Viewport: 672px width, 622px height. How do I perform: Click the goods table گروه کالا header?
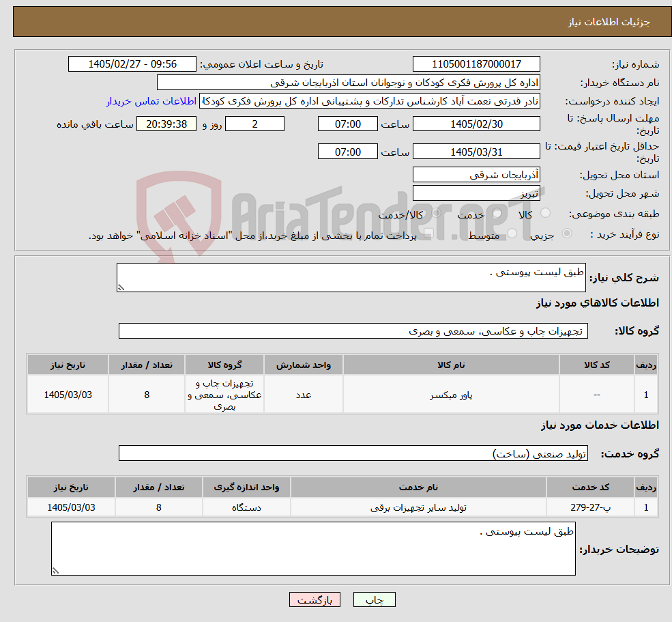click(x=224, y=365)
